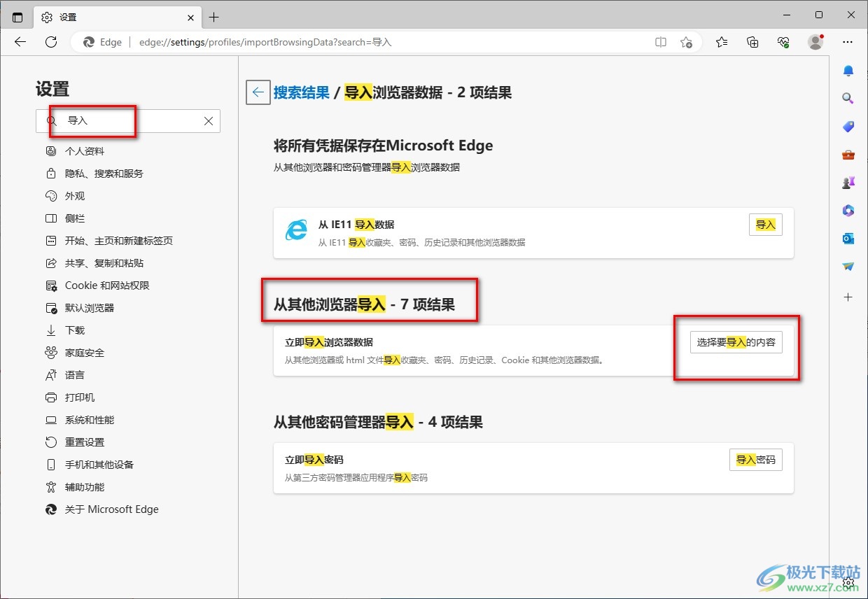Click the 从 IE11 导入数据 title
The height and width of the screenshot is (599, 868).
coord(356,225)
